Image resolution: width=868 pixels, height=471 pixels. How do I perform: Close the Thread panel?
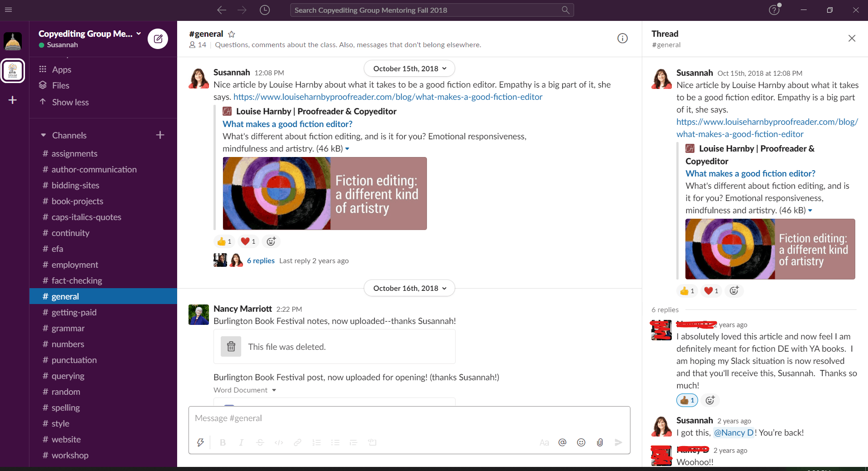(x=852, y=38)
